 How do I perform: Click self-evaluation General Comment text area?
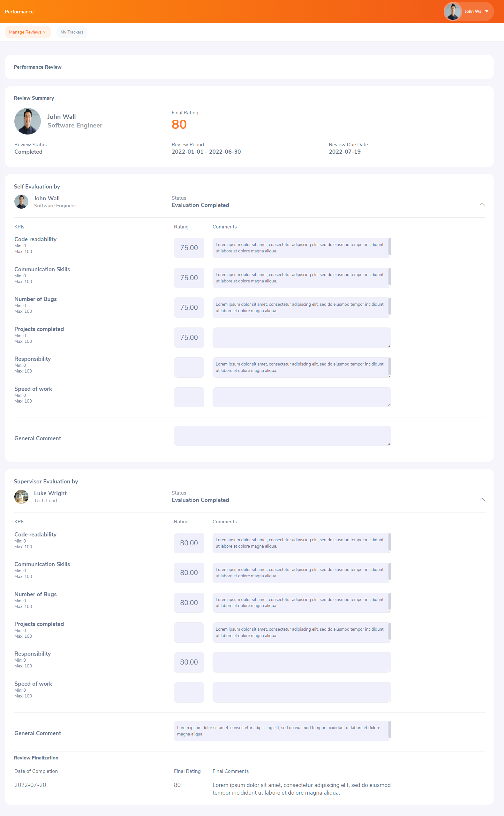282,436
